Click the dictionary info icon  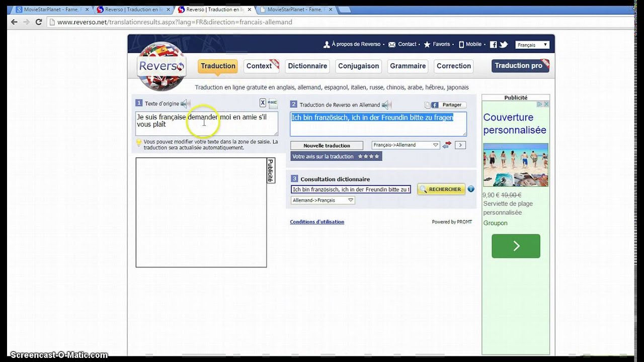pos(471,189)
